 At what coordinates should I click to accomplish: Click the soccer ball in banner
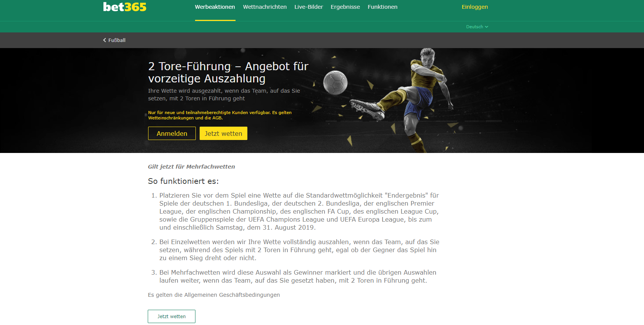pyautogui.click(x=336, y=82)
